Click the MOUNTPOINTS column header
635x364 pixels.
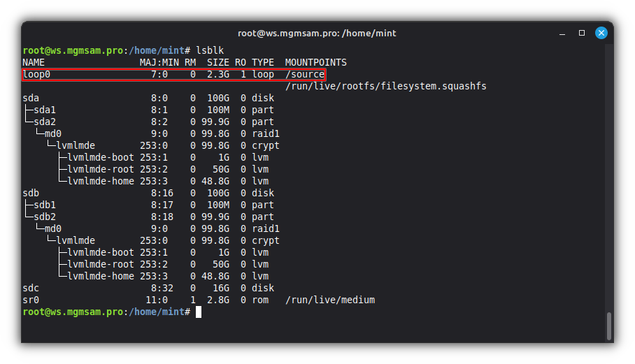[315, 62]
